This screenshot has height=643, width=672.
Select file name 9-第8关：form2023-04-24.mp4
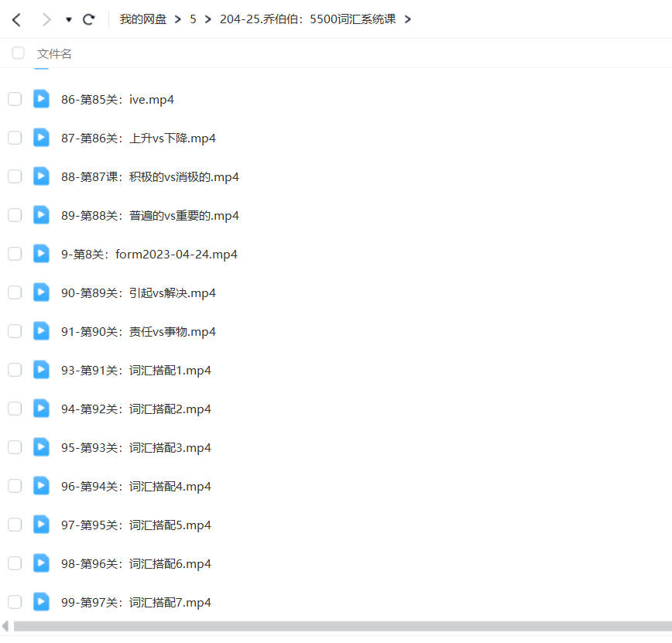point(149,255)
